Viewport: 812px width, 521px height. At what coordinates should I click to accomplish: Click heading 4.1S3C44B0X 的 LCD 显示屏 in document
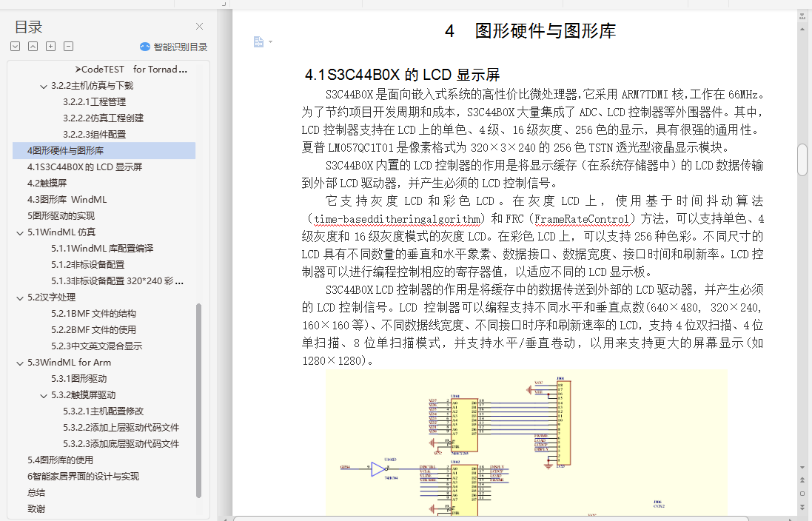pos(403,75)
